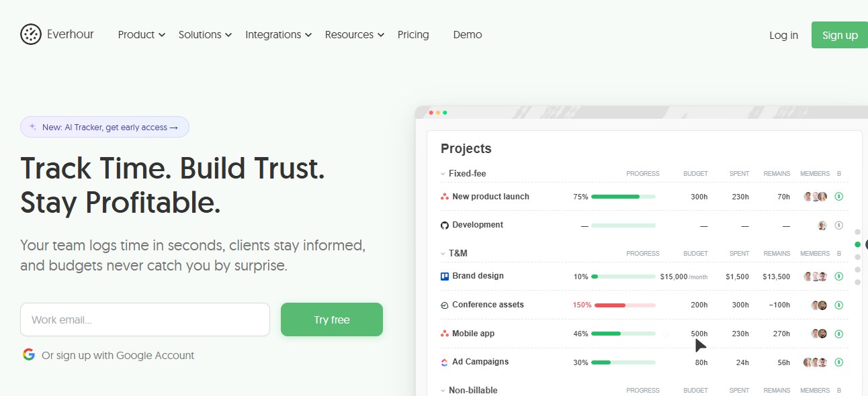The height and width of the screenshot is (396, 868).
Task: Click the −100h remains value
Action: (x=779, y=305)
